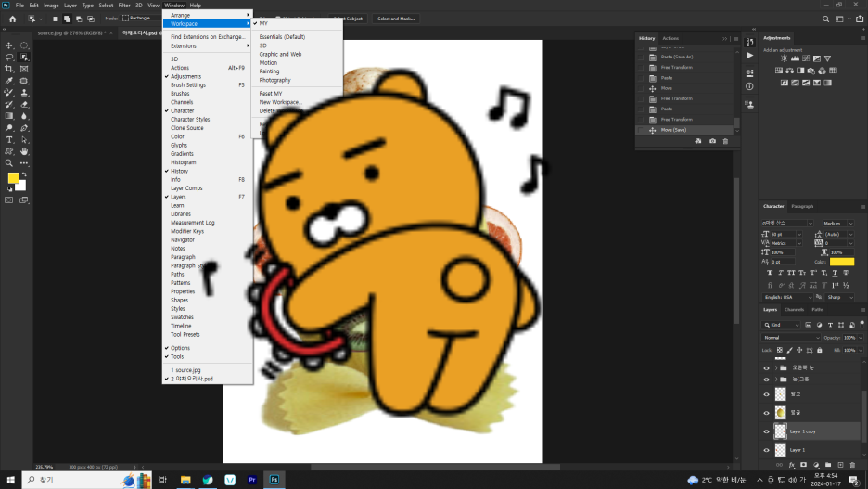Select the Crop tool
The height and width of the screenshot is (489, 868).
click(x=9, y=69)
